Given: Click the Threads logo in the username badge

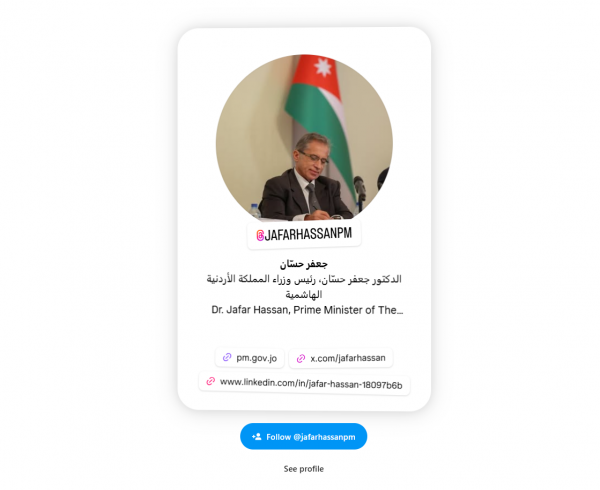Looking at the screenshot, I should coord(260,236).
